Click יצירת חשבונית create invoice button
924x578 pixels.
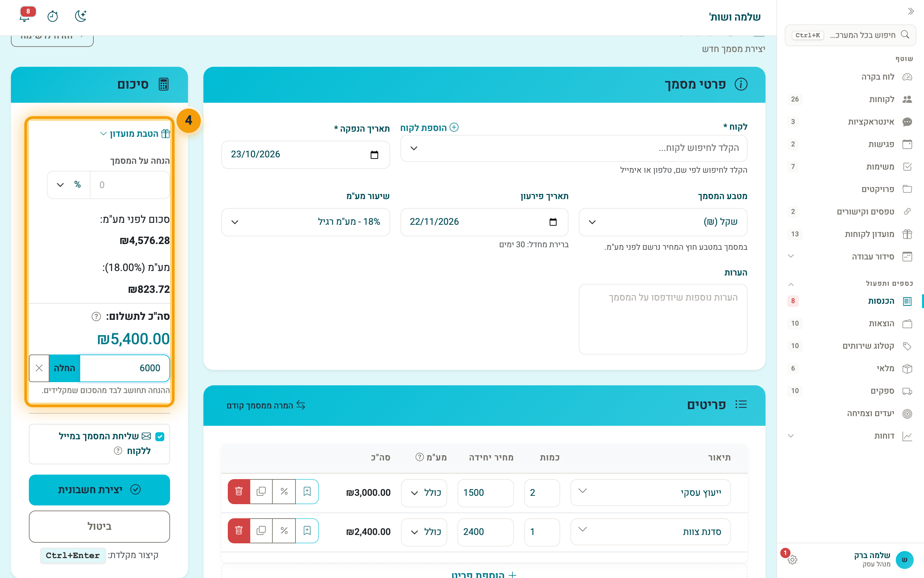tap(99, 490)
